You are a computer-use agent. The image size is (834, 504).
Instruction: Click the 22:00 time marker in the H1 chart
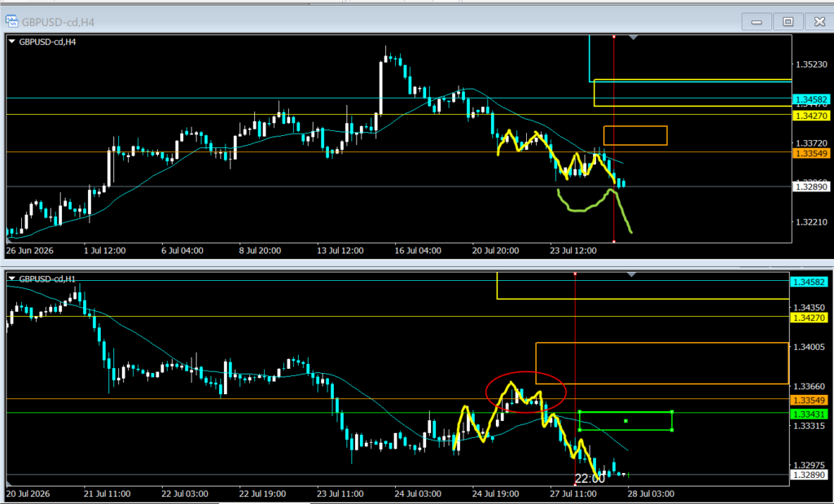pos(590,479)
